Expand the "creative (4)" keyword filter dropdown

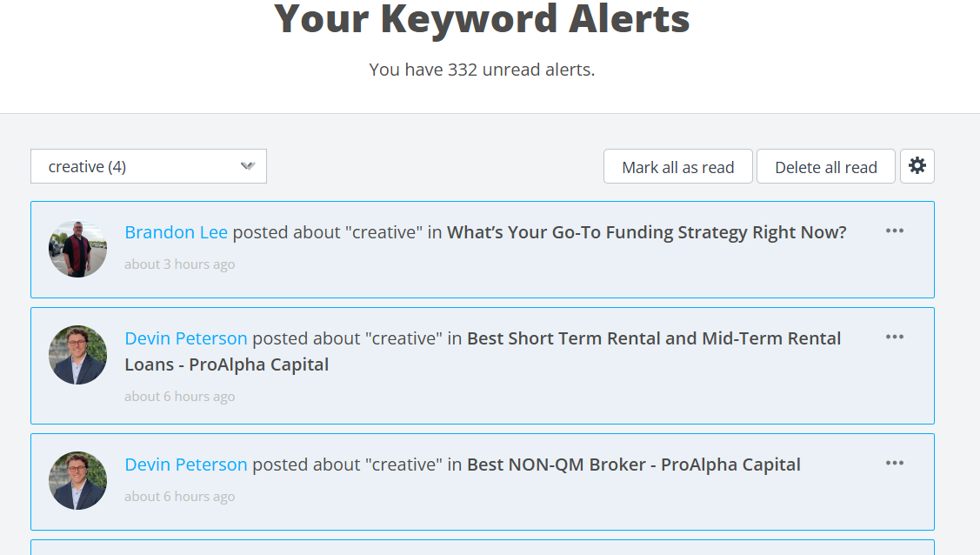pos(149,166)
